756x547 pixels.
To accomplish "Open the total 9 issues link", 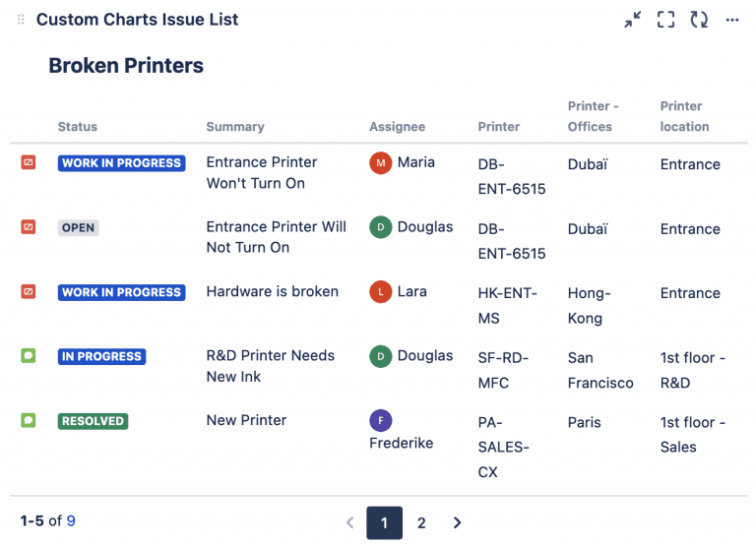I will [x=71, y=520].
